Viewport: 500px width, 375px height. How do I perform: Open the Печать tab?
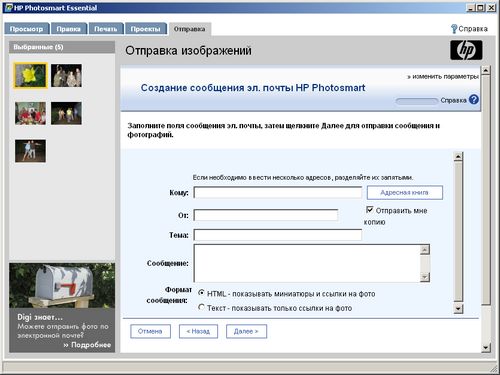tap(106, 29)
